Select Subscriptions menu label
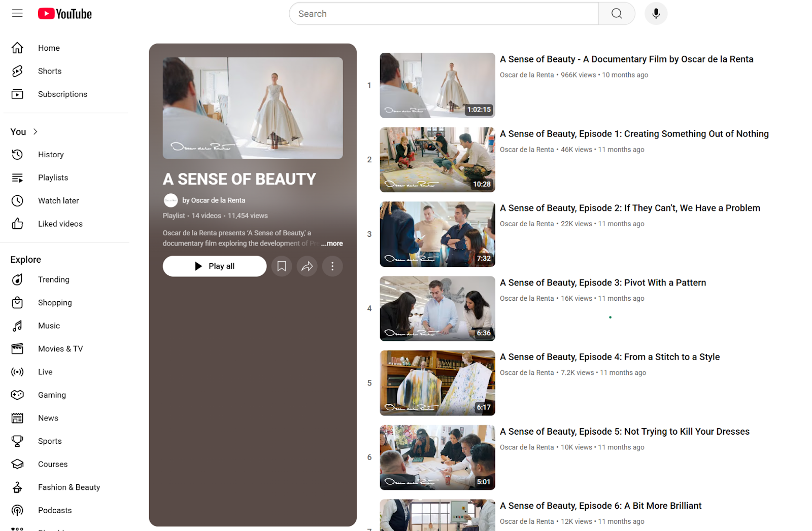Screen dimensions: 812x531 pos(62,94)
